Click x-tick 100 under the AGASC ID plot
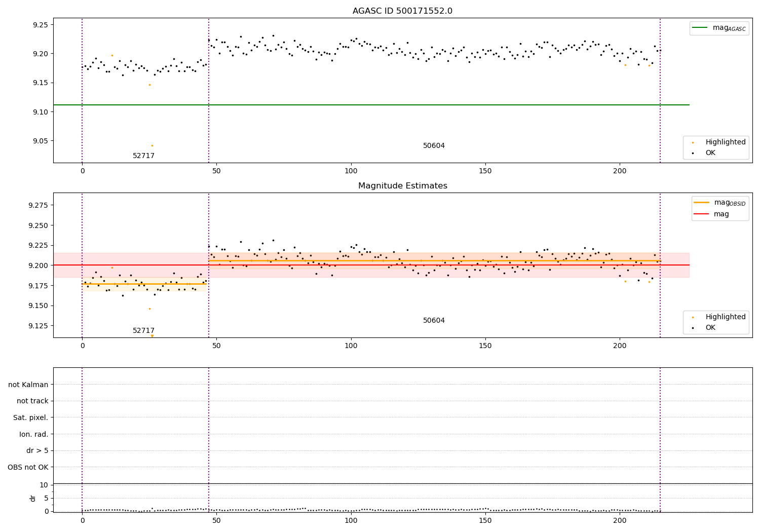 point(351,171)
